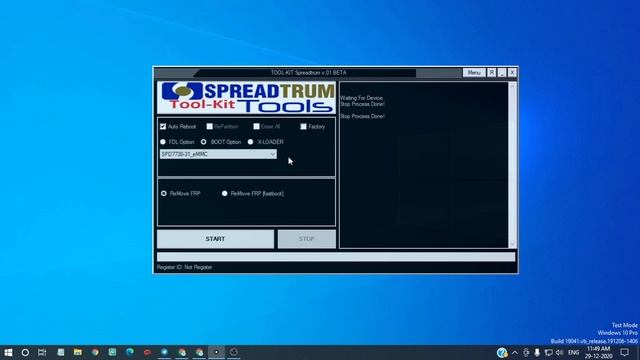640x360 pixels.
Task: Close the Tool-Kit Spreadtrum window
Action: click(512, 73)
